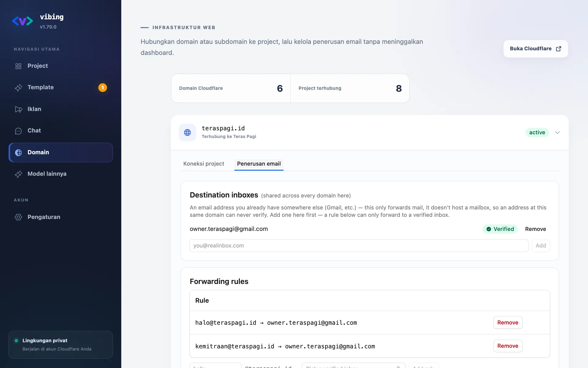Collapse the teraspagi.id domain card chevron

557,132
